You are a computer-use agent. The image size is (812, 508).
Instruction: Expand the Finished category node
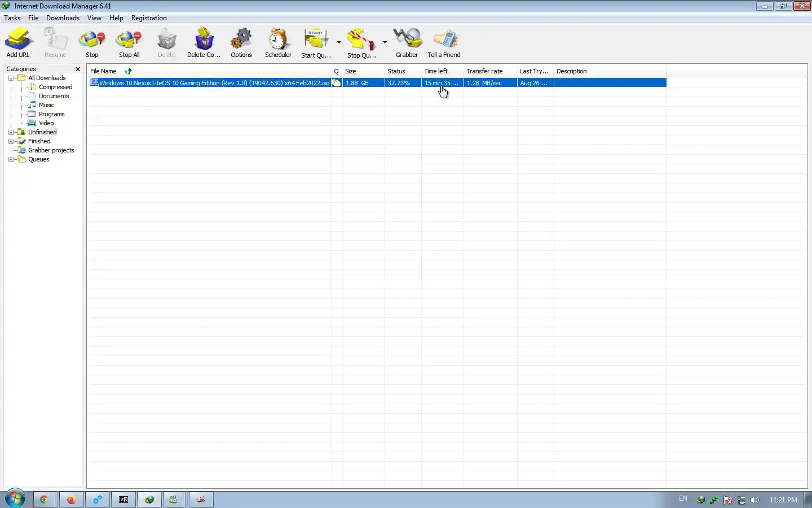pos(11,141)
